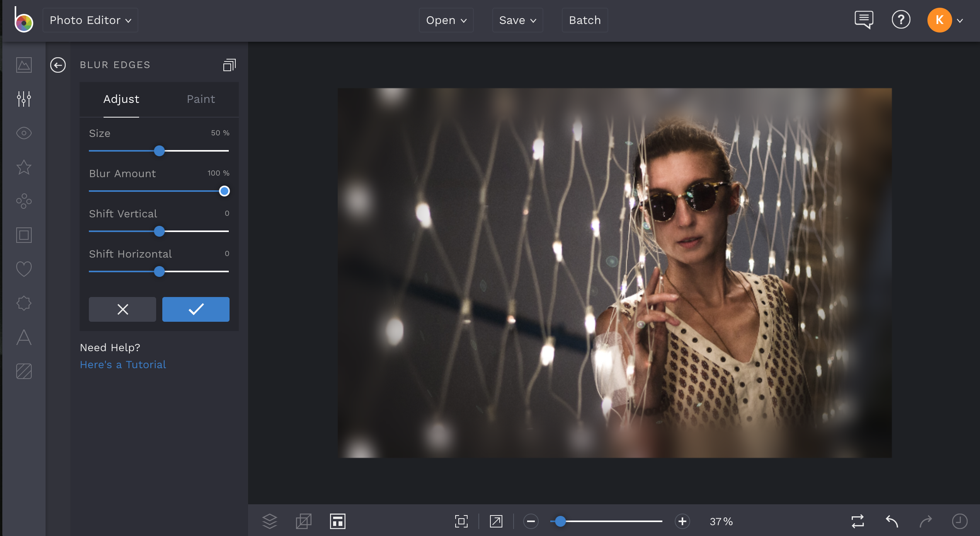Expand the Save menu
This screenshot has width=980, height=536.
pyautogui.click(x=518, y=20)
